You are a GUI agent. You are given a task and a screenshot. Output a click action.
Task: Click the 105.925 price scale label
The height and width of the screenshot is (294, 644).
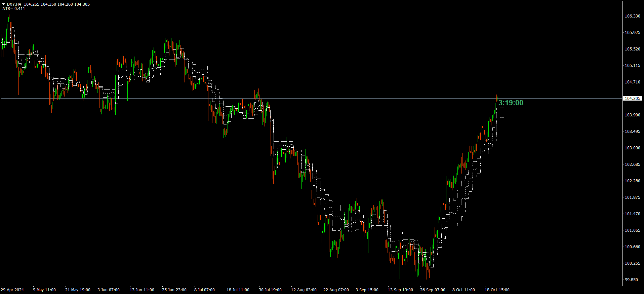pos(632,33)
